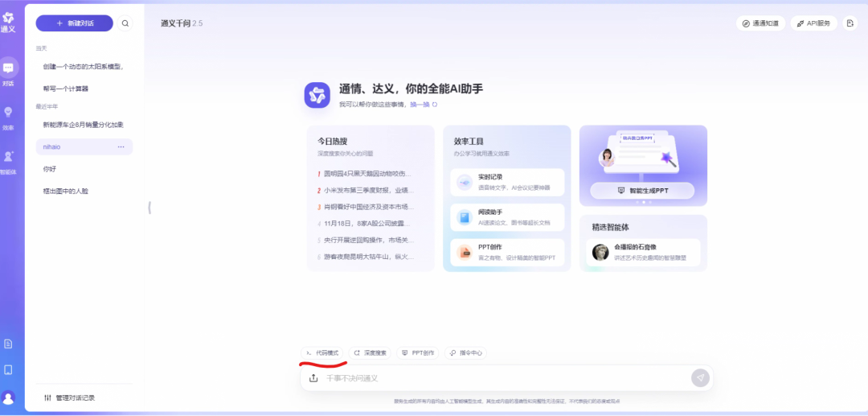The image size is (868, 416).
Task: Click the last carousel dot on the banner
Action: click(650, 202)
